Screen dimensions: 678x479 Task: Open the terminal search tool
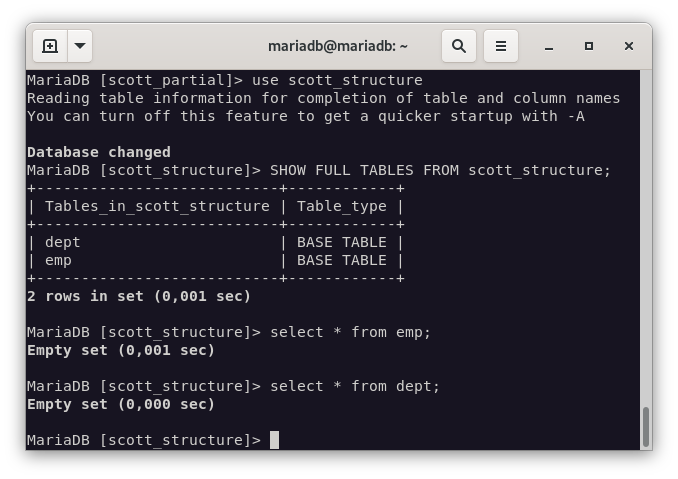tap(459, 46)
